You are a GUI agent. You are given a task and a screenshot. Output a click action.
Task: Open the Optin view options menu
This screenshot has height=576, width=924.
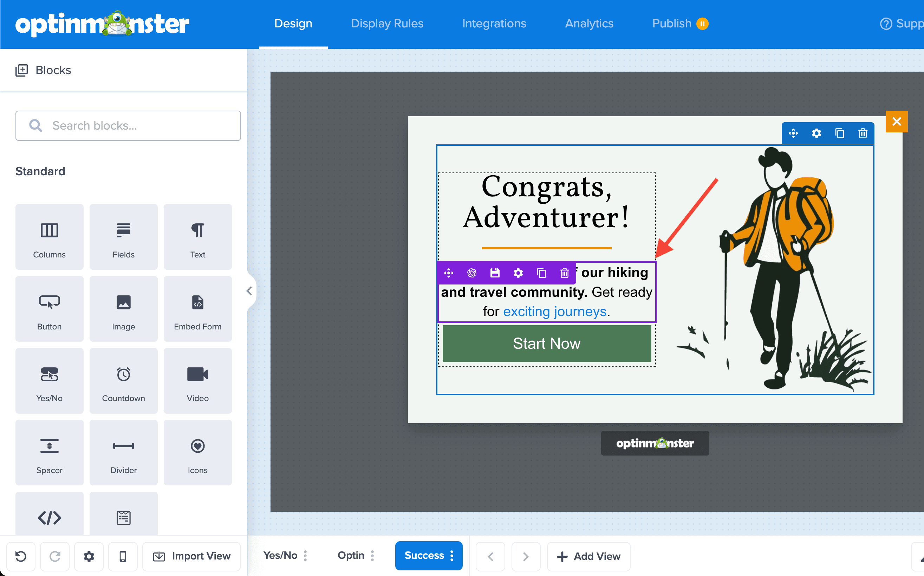pos(372,555)
